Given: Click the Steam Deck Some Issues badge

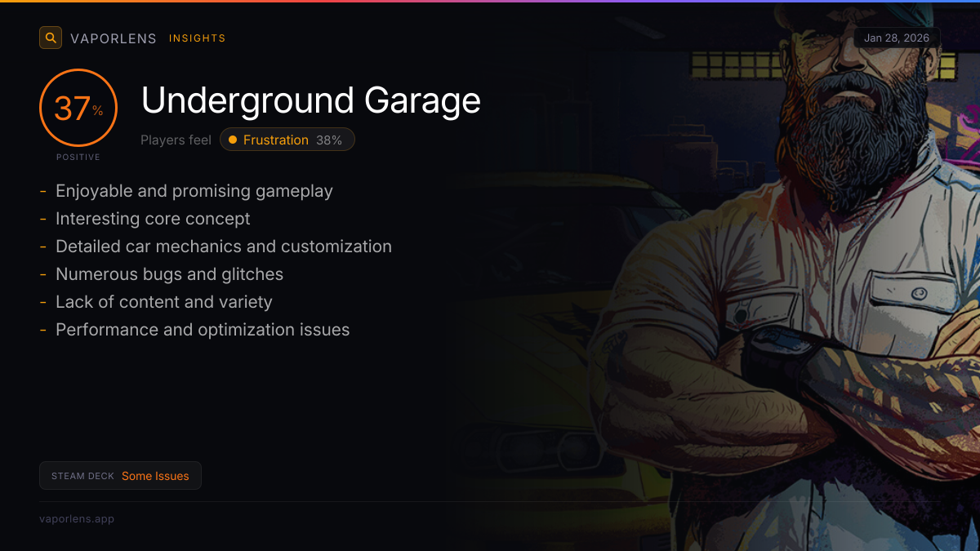Looking at the screenshot, I should click(x=120, y=476).
